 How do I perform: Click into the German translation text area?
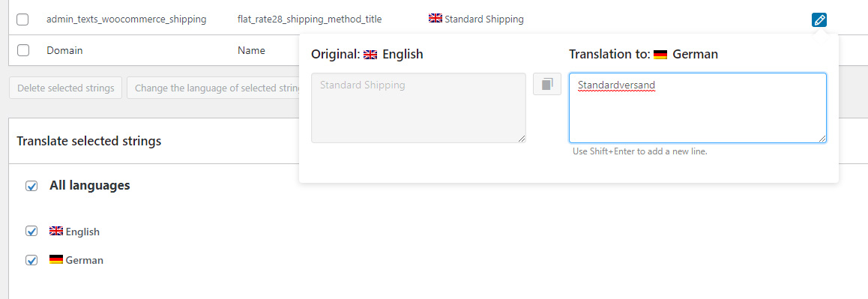(x=698, y=108)
